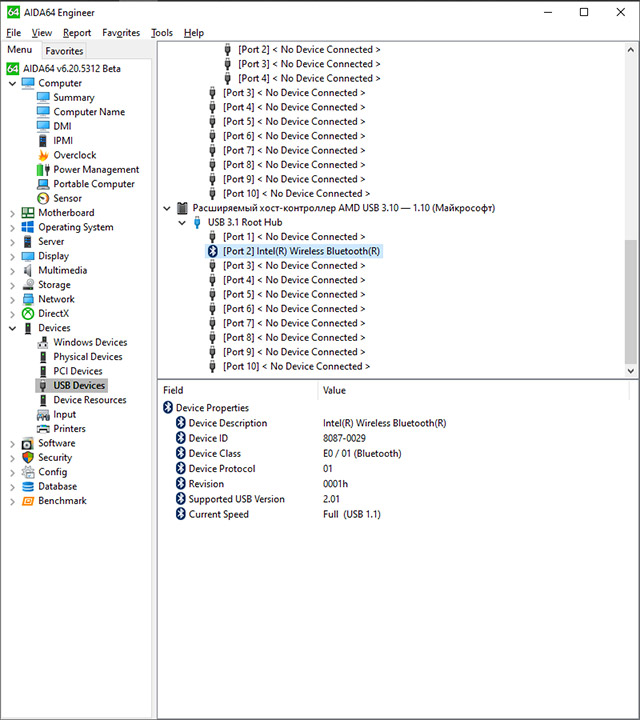
Task: Select Device Resources in the tree
Action: [x=90, y=400]
